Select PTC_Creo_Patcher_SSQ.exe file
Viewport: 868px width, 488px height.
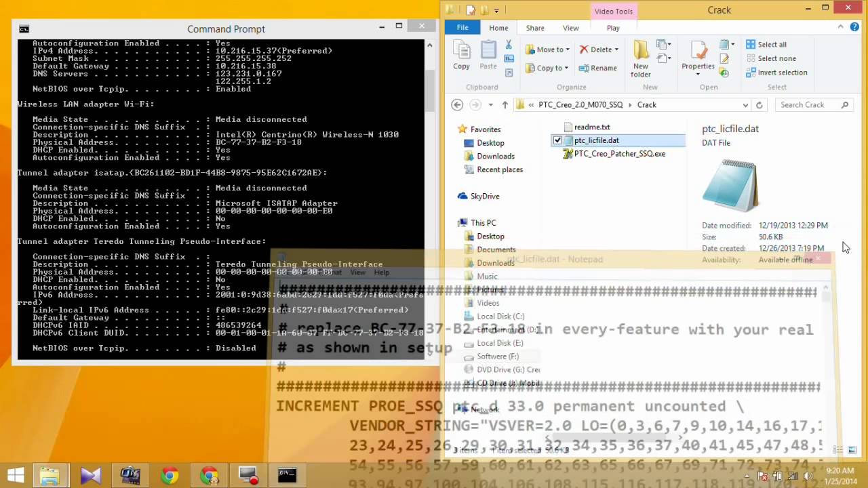pos(619,154)
